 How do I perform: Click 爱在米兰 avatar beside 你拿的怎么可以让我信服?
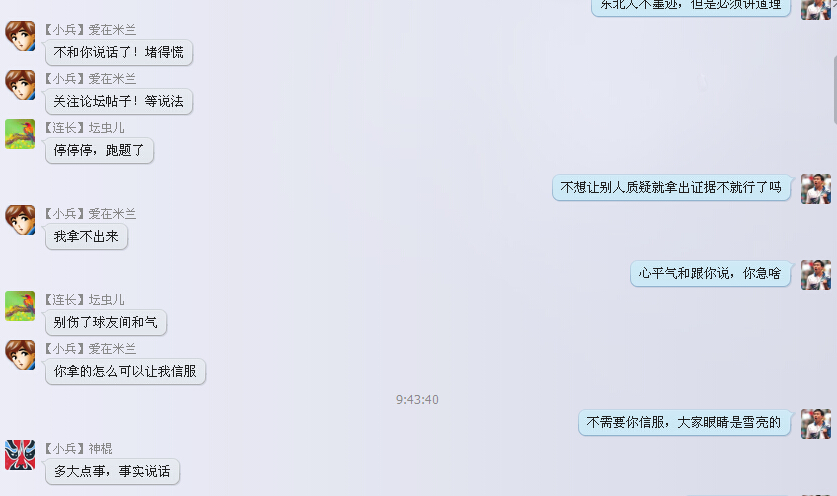point(20,355)
